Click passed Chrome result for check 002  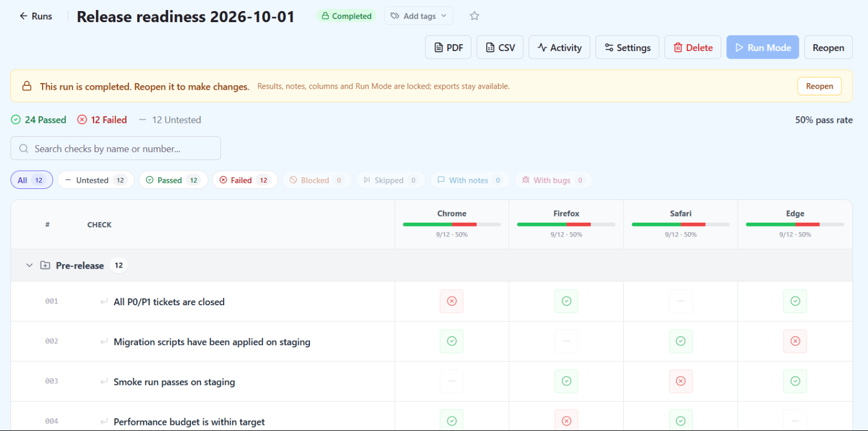452,341
